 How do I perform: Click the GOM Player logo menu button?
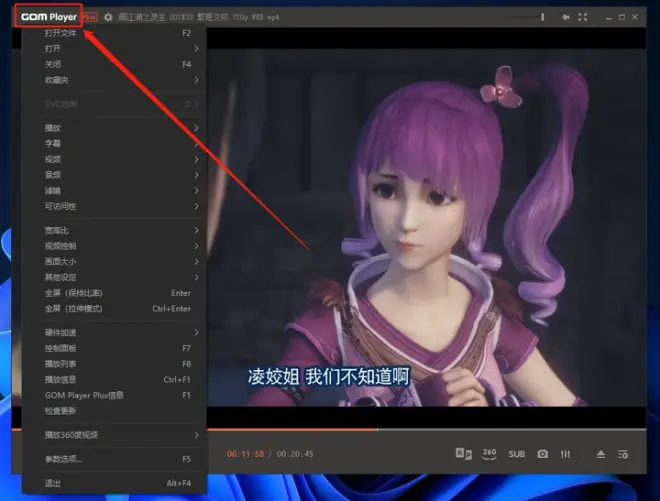(48, 17)
